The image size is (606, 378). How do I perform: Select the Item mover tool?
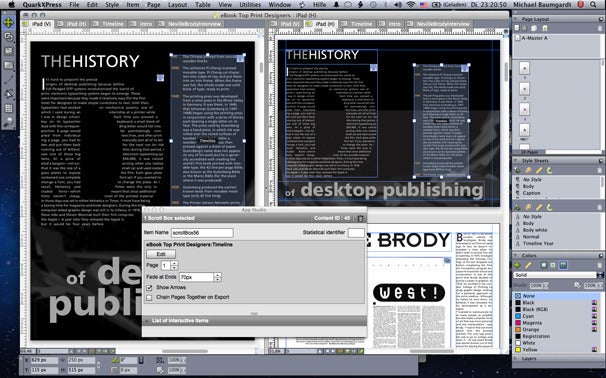(x=8, y=22)
